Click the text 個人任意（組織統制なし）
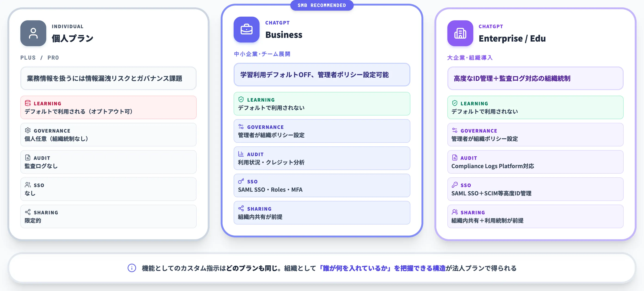 click(x=57, y=139)
